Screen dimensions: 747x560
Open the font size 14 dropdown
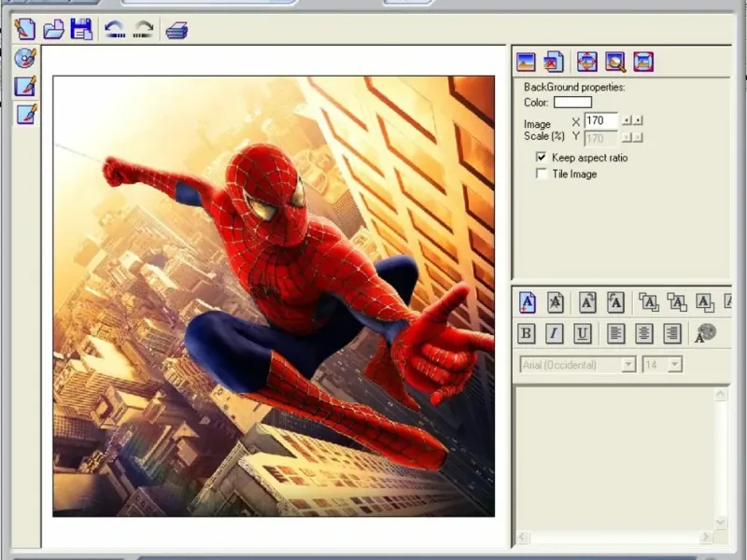coord(676,365)
